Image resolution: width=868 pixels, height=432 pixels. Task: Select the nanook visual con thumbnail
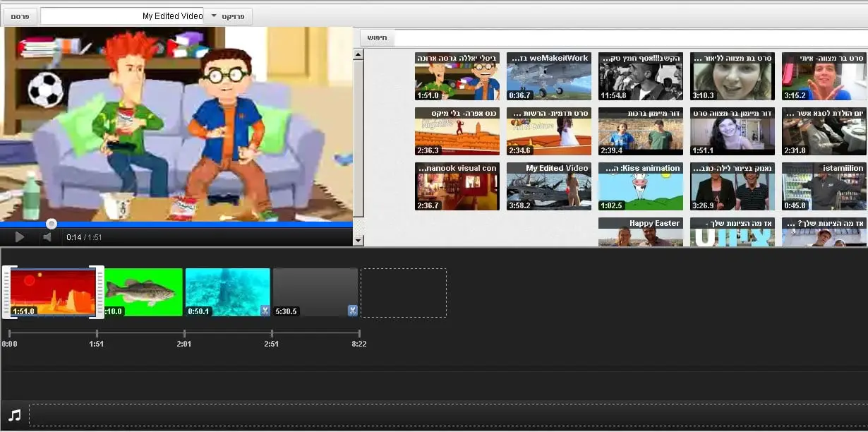click(x=457, y=186)
